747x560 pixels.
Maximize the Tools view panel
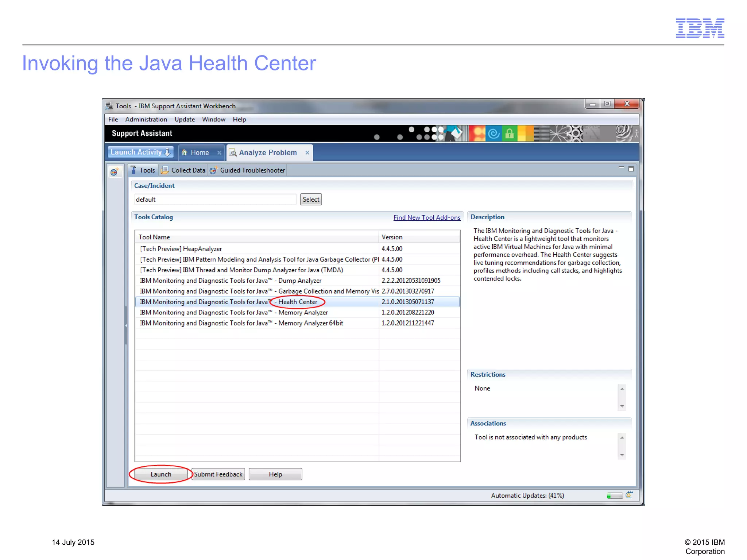[x=631, y=169]
